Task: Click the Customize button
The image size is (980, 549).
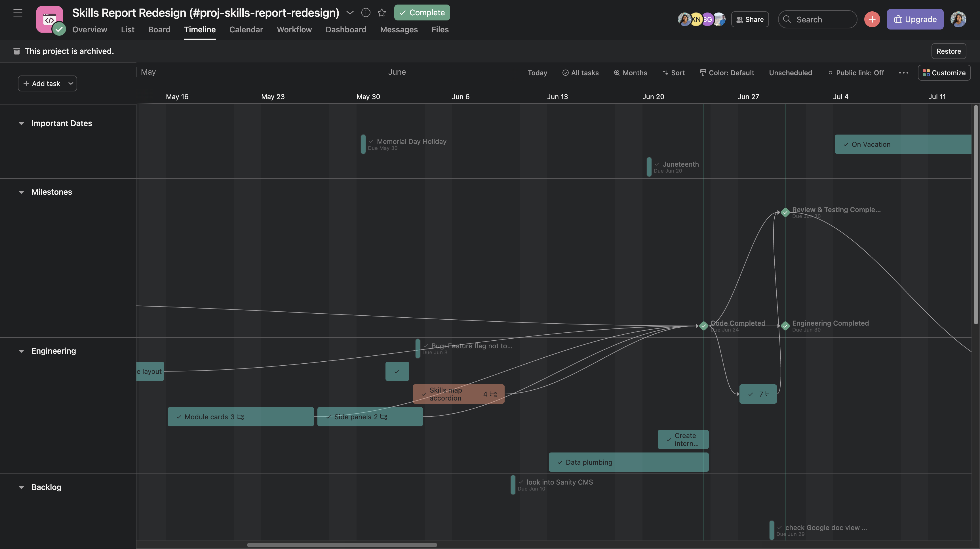Action: point(944,73)
